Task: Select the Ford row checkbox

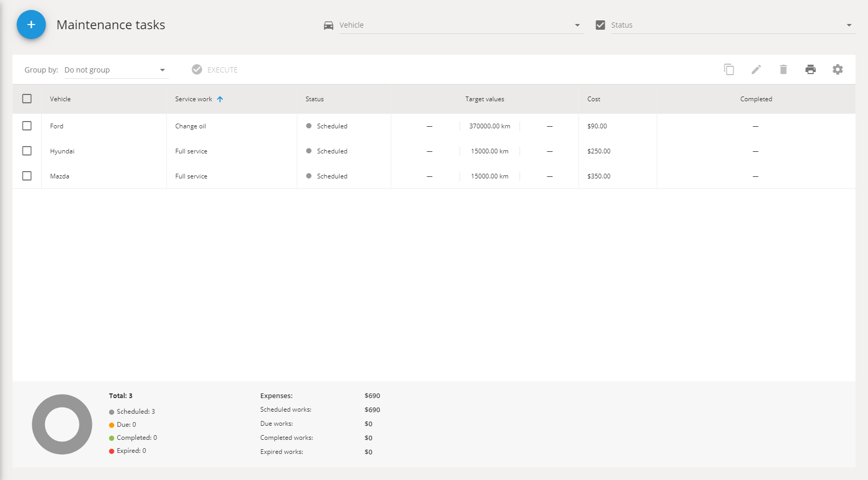Action: pos(27,126)
